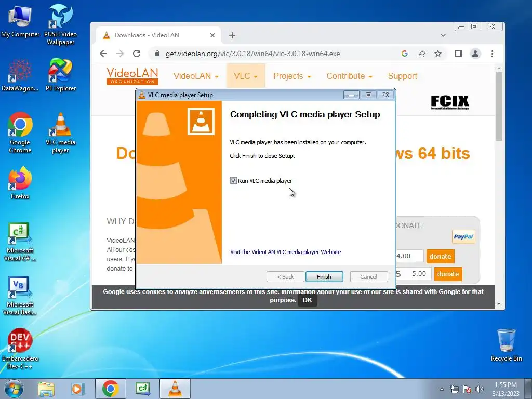Screen dimensions: 532x399
Task: Click Finish in VLC setup
Action: pos(324,277)
